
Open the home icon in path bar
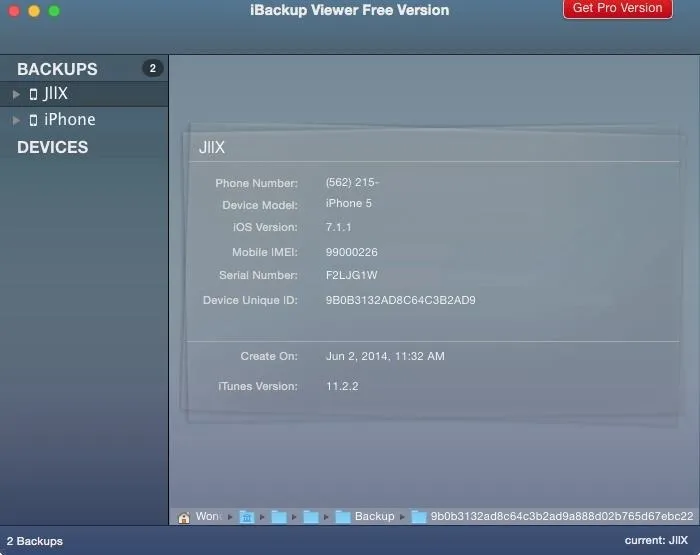184,517
